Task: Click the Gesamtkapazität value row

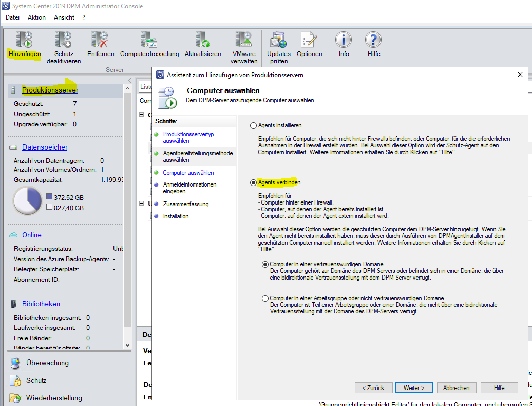Action: tap(68, 180)
